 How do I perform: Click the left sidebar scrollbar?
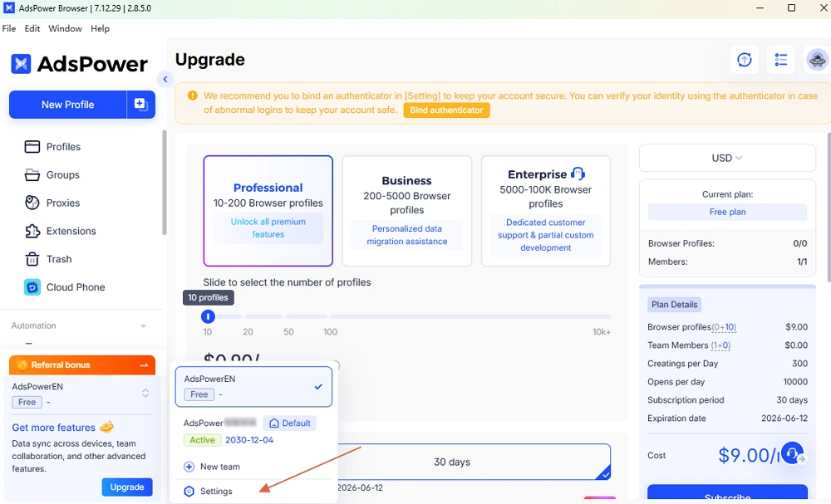tap(165, 183)
